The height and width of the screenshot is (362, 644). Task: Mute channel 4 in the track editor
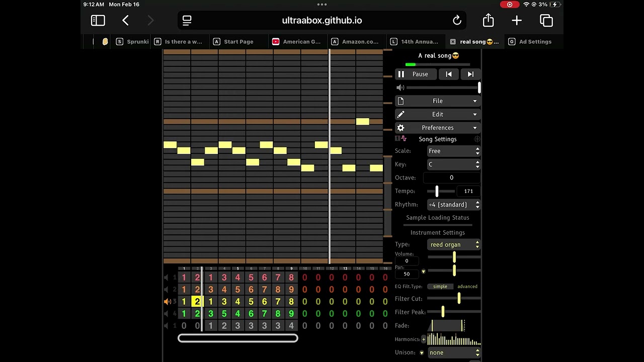click(x=167, y=314)
